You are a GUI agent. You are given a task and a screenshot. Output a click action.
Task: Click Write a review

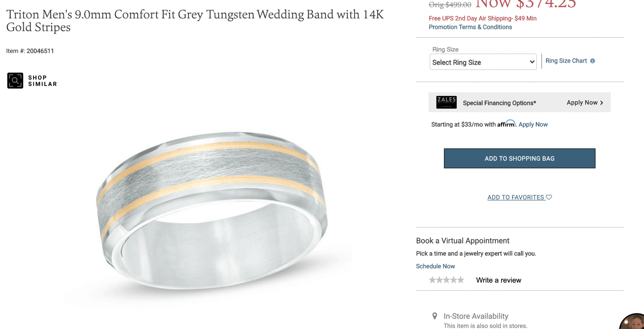click(x=498, y=280)
